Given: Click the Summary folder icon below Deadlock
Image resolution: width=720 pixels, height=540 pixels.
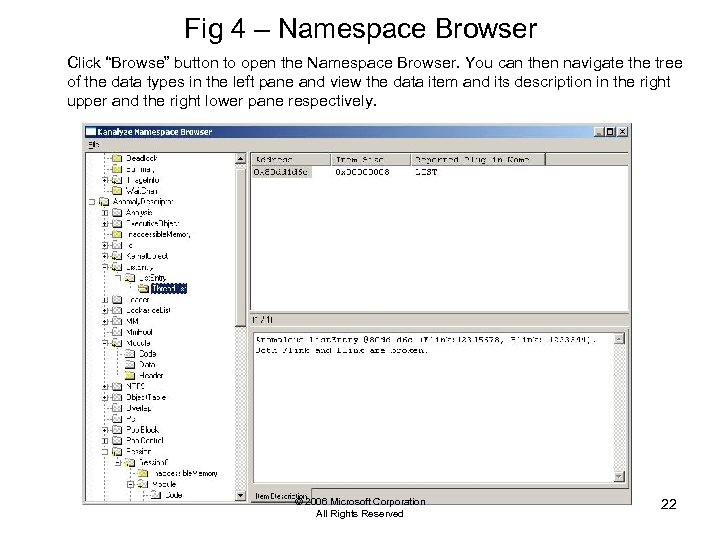Looking at the screenshot, I should coord(117,169).
